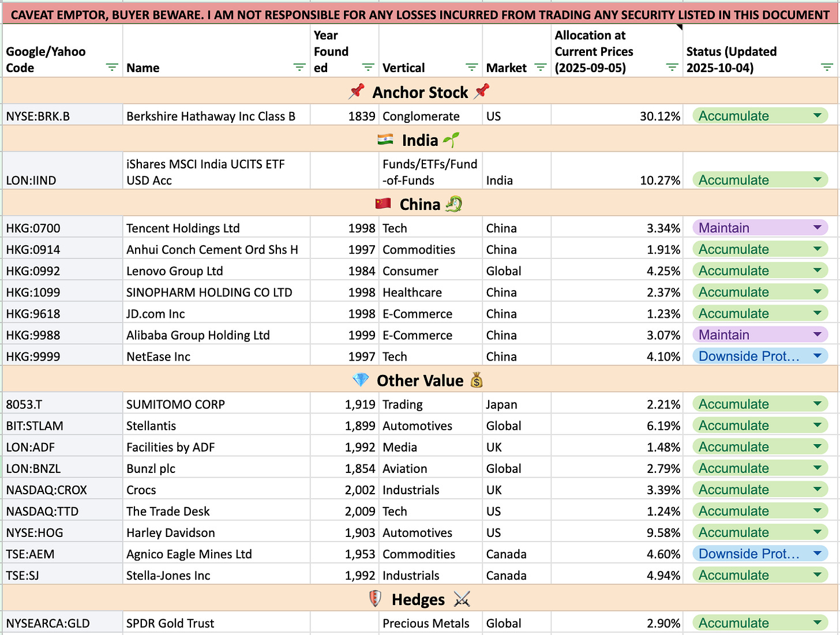Select the Other Value section header
The height and width of the screenshot is (635, 840).
(420, 380)
